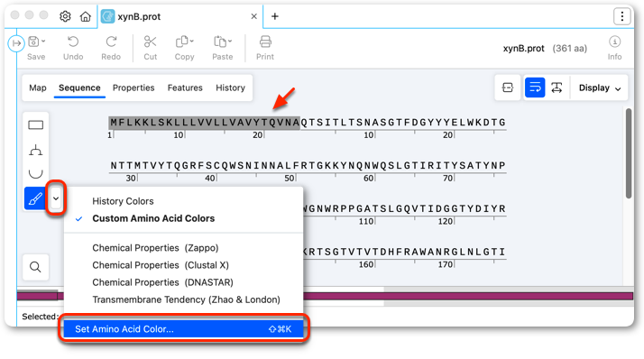Close the xynB.prot tab

pos(253,16)
